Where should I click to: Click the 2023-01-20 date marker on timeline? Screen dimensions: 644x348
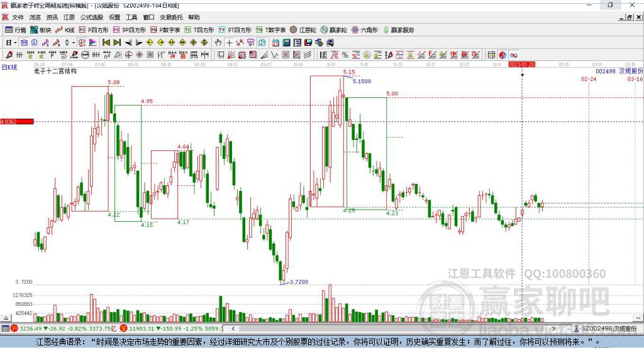tap(521, 64)
